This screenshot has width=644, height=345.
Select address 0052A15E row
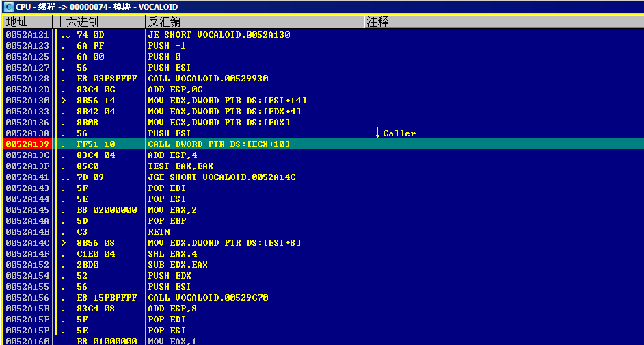pos(27,320)
